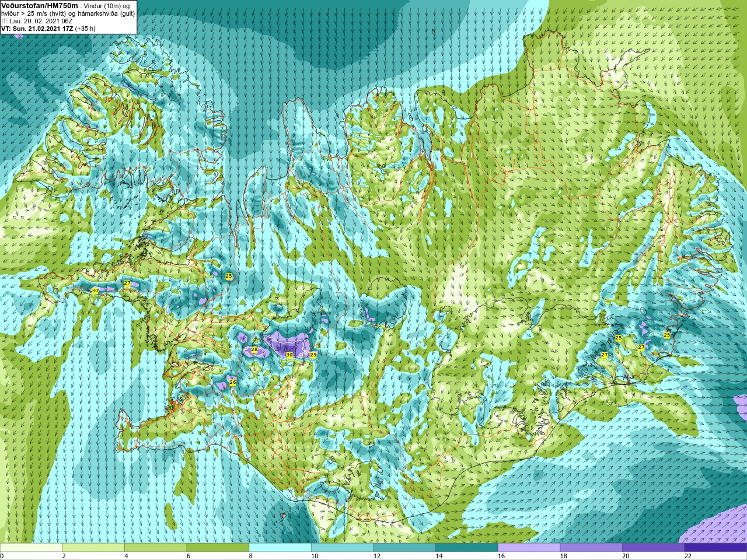
Task: Click the scale tick label '8'
Action: pos(251,556)
